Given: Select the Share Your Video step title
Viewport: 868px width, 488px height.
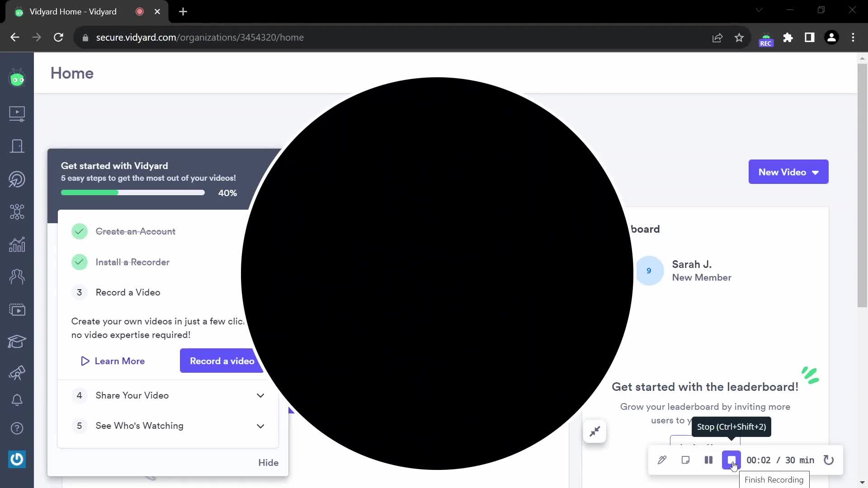Looking at the screenshot, I should [x=132, y=395].
